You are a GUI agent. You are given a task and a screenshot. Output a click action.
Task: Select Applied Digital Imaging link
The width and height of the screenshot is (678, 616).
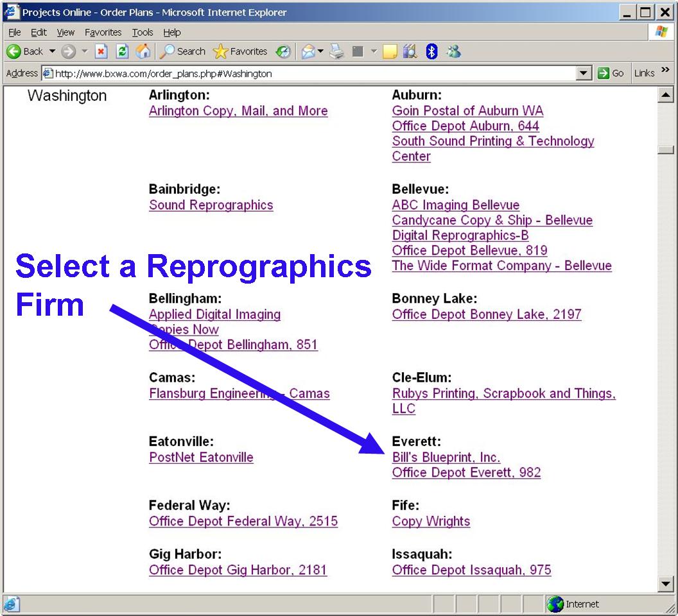pyautogui.click(x=215, y=314)
